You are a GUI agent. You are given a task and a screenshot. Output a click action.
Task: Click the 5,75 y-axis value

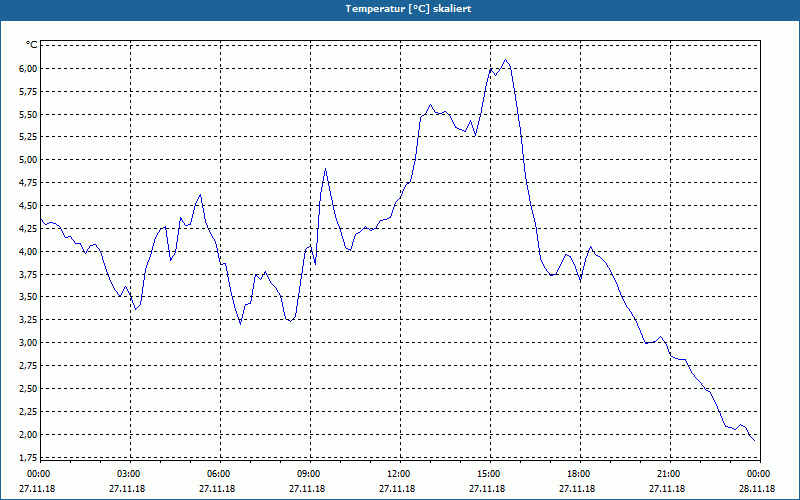(29, 92)
